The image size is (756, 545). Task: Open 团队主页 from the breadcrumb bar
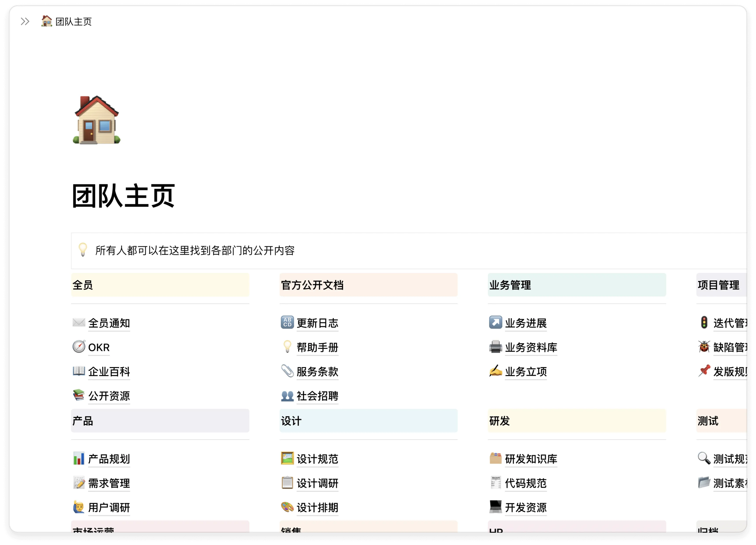click(73, 22)
